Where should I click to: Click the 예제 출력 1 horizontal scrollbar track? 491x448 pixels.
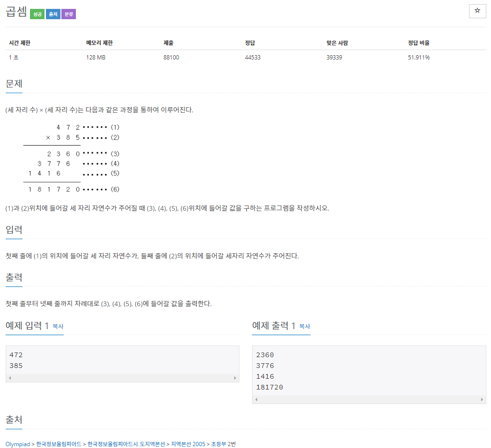[x=368, y=399]
